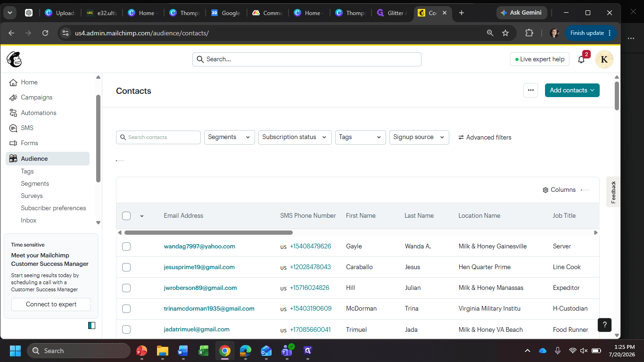Viewport: 644px width, 362px height.
Task: Click the Connect to expert button
Action: point(51,304)
